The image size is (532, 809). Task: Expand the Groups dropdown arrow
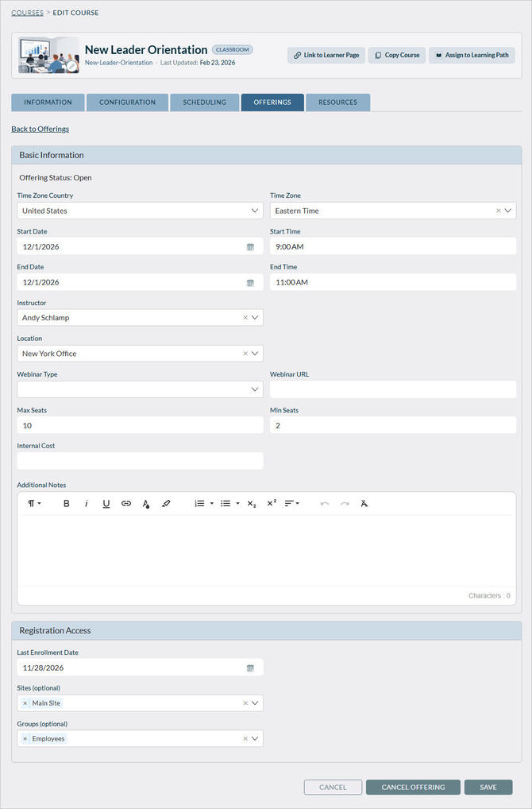[255, 739]
